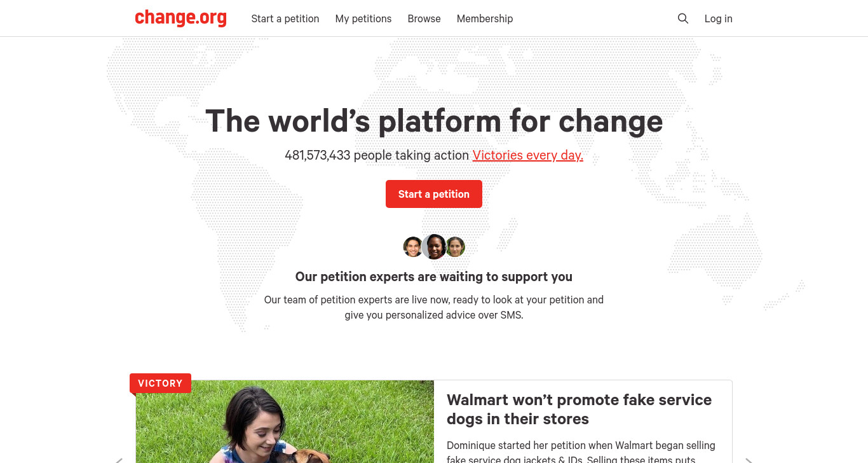This screenshot has height=463, width=868.
Task: Open the search magnifier icon
Action: [x=683, y=18]
